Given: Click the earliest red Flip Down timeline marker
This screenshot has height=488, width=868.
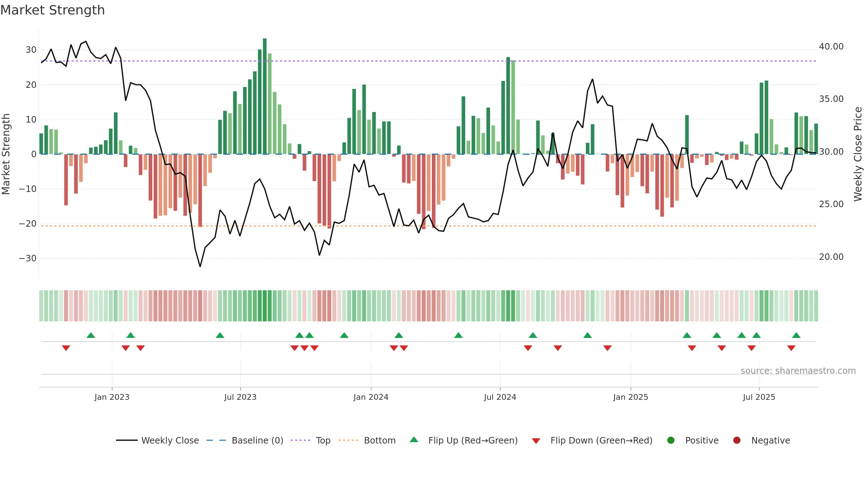Looking at the screenshot, I should (66, 348).
